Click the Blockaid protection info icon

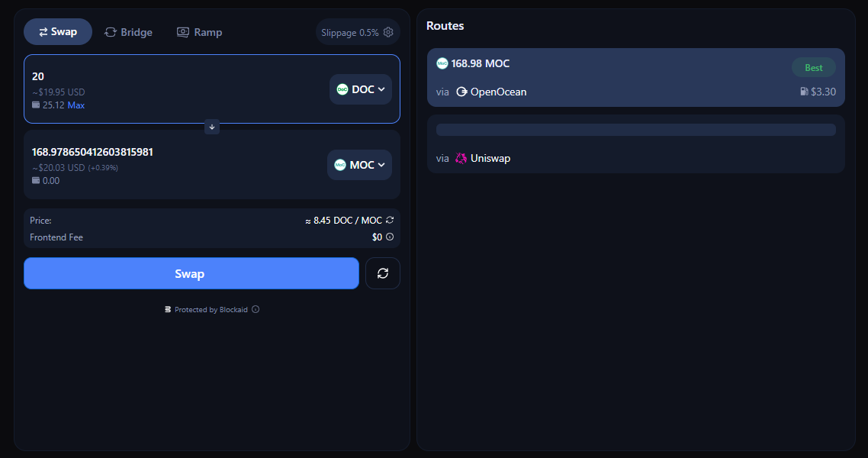[x=256, y=310]
